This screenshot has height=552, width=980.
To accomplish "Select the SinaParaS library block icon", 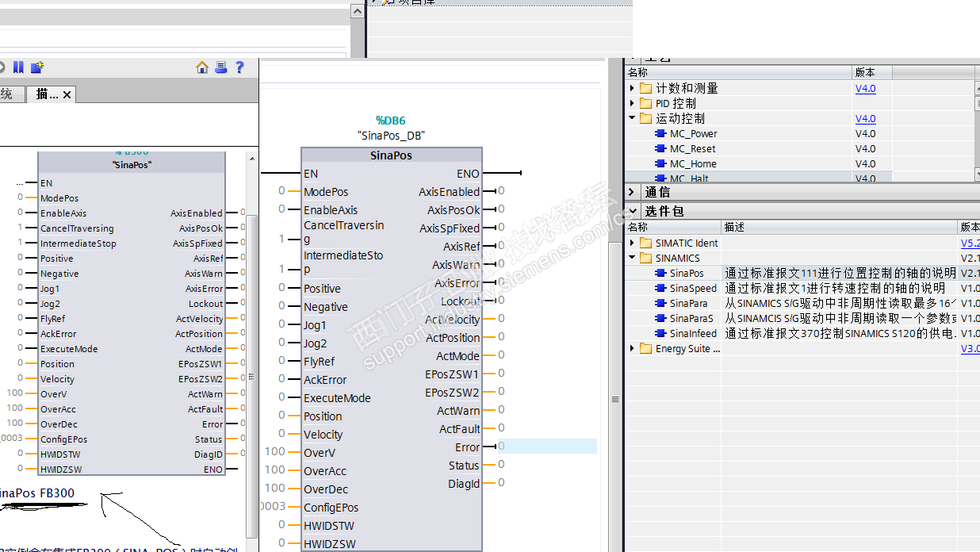I will click(x=660, y=319).
